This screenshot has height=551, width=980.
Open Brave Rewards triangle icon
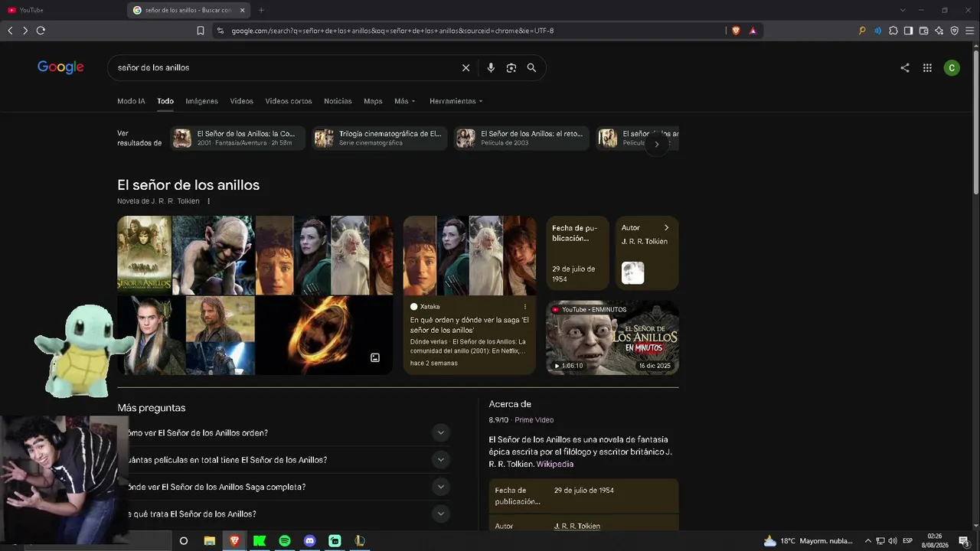point(753,31)
